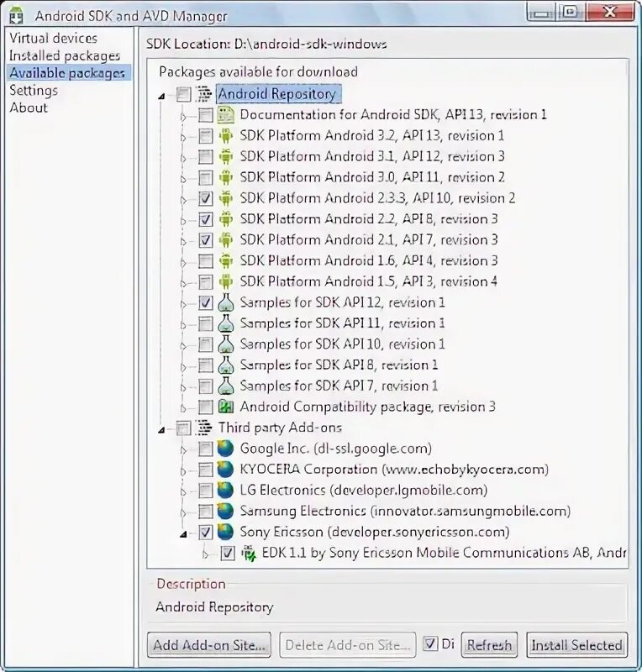The width and height of the screenshot is (642, 672).
Task: Click the Android 3.2 platform robot icon
Action: 225,136
